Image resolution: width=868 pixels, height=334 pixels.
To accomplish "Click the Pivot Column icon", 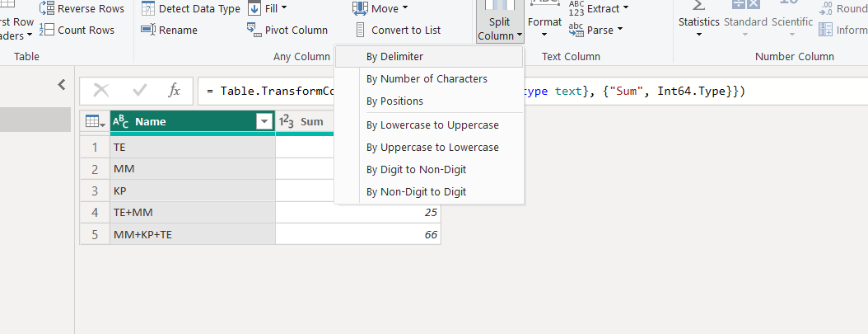I will tap(254, 30).
